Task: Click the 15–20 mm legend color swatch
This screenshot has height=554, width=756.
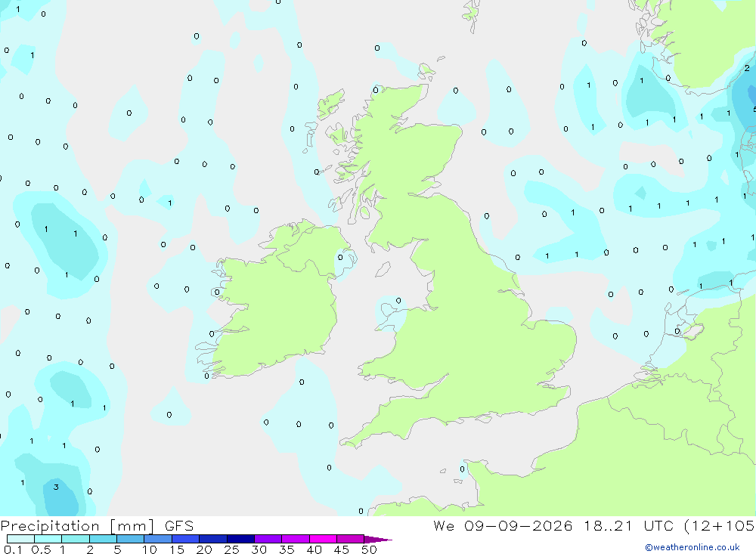Action: click(185, 539)
